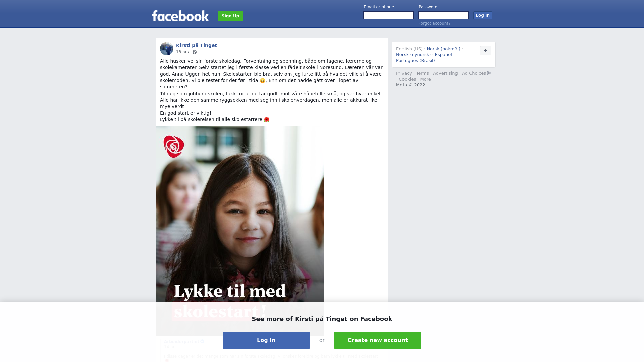
Task: Open Kirsti på Tinget profile picture
Action: 167,49
